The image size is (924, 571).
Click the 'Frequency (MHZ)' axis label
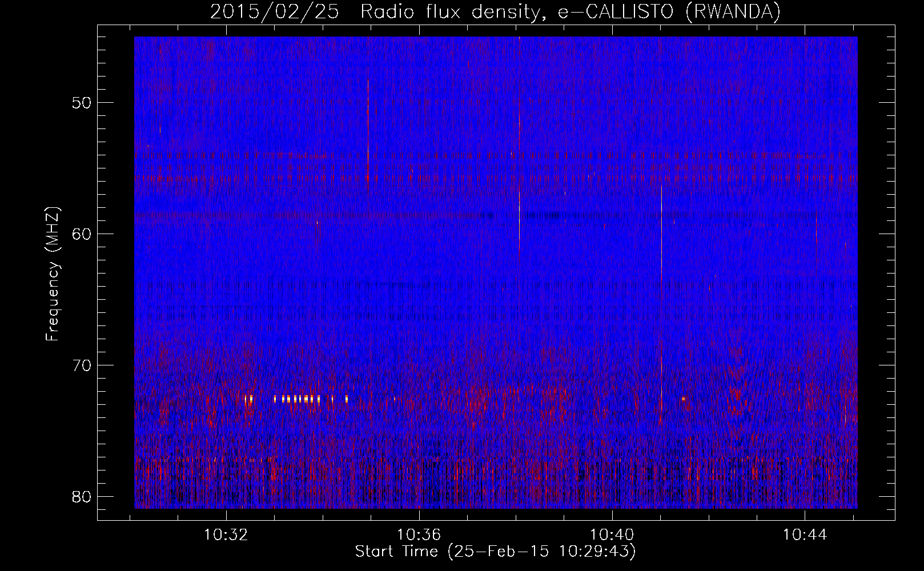(x=53, y=274)
